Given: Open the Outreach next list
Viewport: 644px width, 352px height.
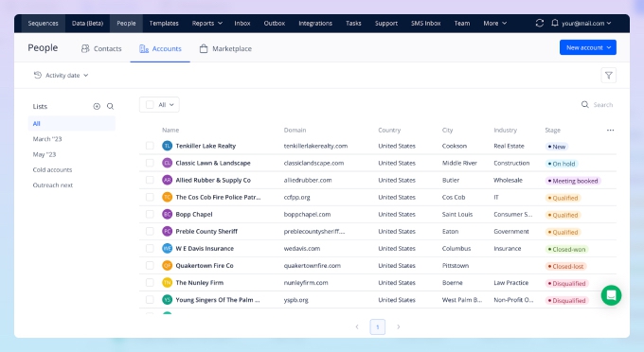Looking at the screenshot, I should click(53, 185).
